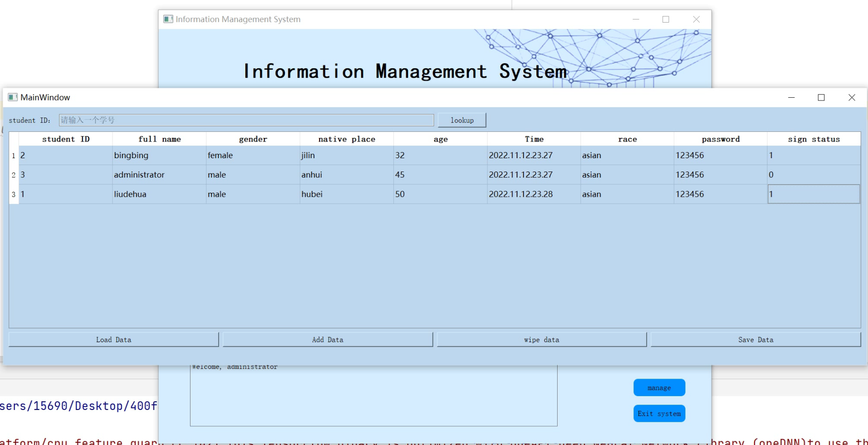Select row header 2 of the table
This screenshot has height=445, width=868.
14,175
